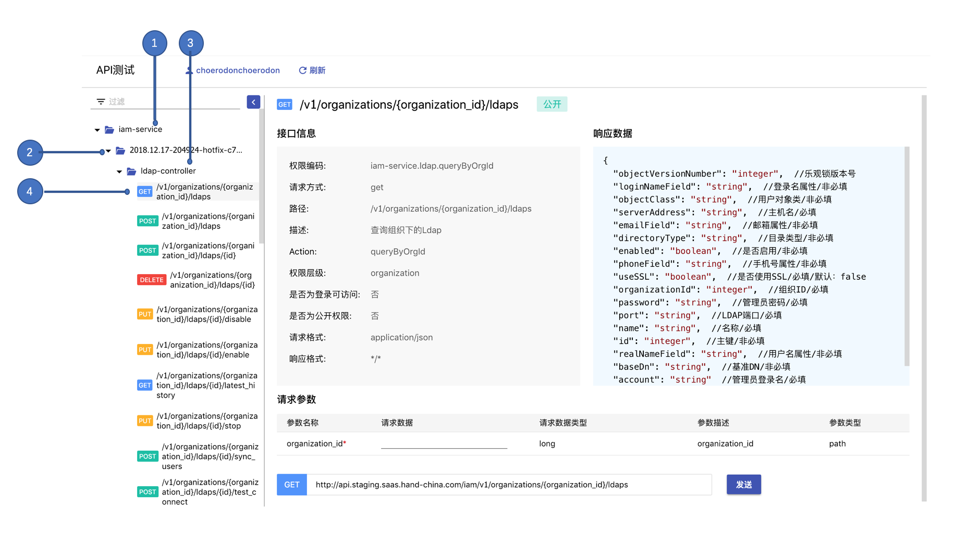Screen dimensions: 980x543
Task: Click the GET badge for latest_history
Action: (x=145, y=385)
